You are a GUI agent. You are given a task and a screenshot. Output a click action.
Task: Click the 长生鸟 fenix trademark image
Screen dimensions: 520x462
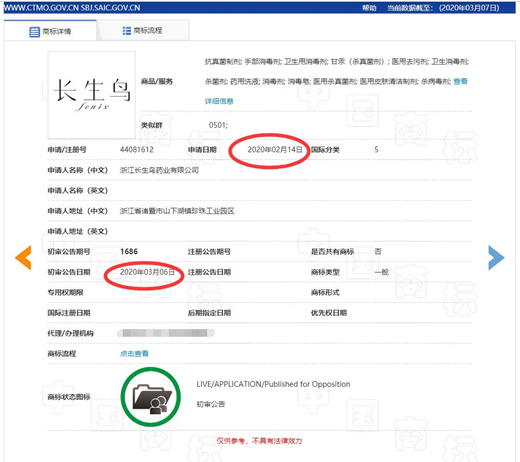92,95
